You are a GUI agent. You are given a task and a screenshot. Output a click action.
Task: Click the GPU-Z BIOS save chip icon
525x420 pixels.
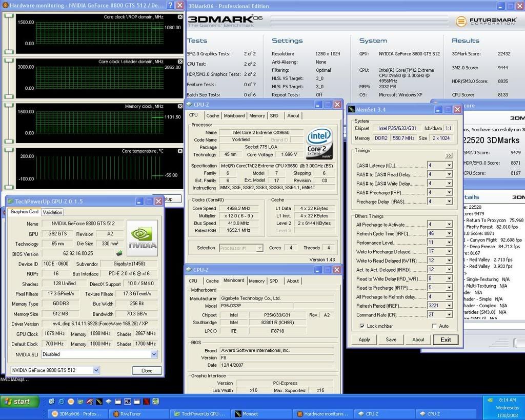pos(119,253)
